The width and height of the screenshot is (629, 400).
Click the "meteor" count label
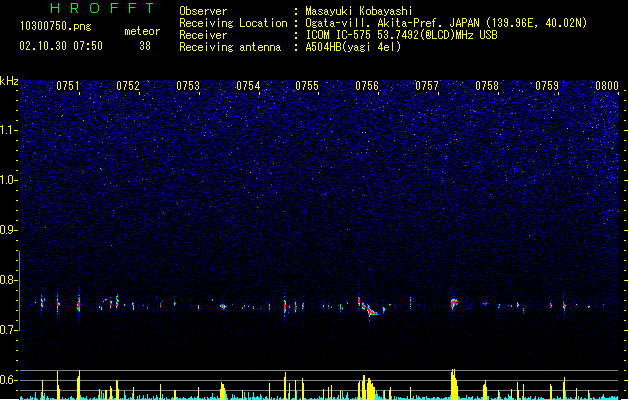142,31
